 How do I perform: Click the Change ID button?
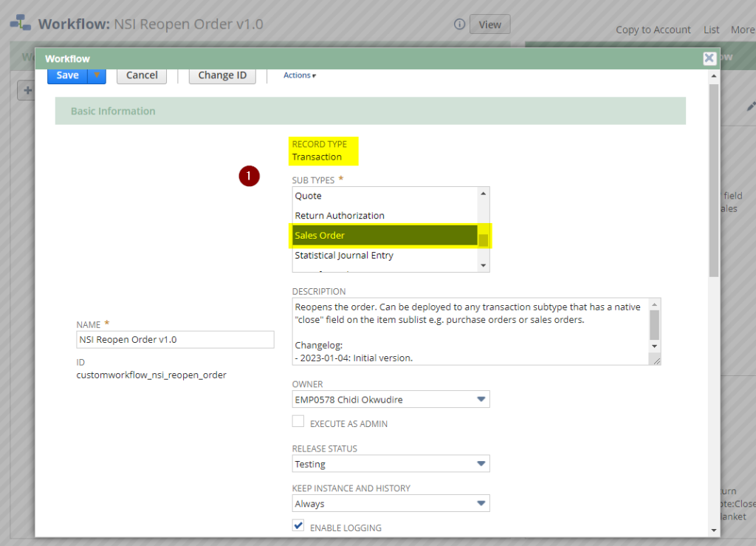click(222, 75)
